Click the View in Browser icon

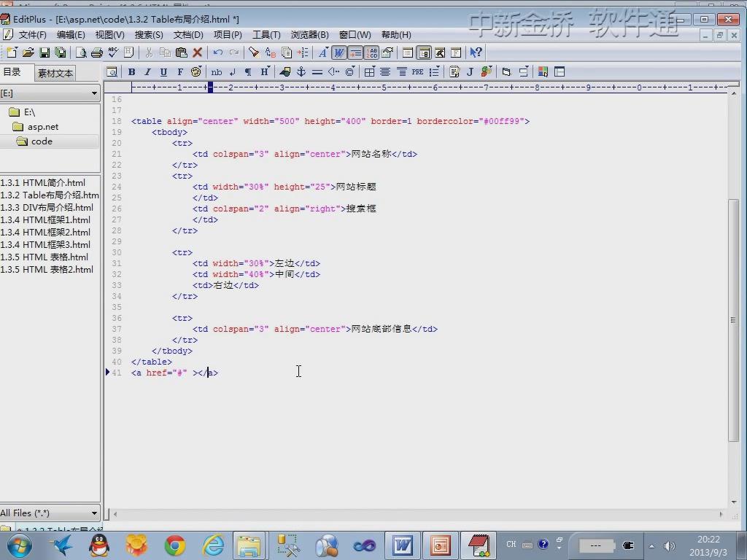pyautogui.click(x=112, y=72)
